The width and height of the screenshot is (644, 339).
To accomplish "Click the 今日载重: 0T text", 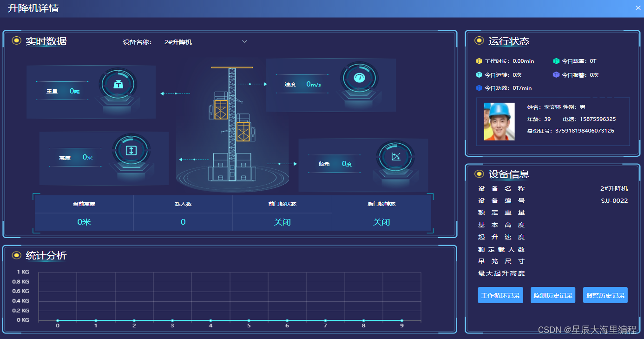I will point(579,61).
